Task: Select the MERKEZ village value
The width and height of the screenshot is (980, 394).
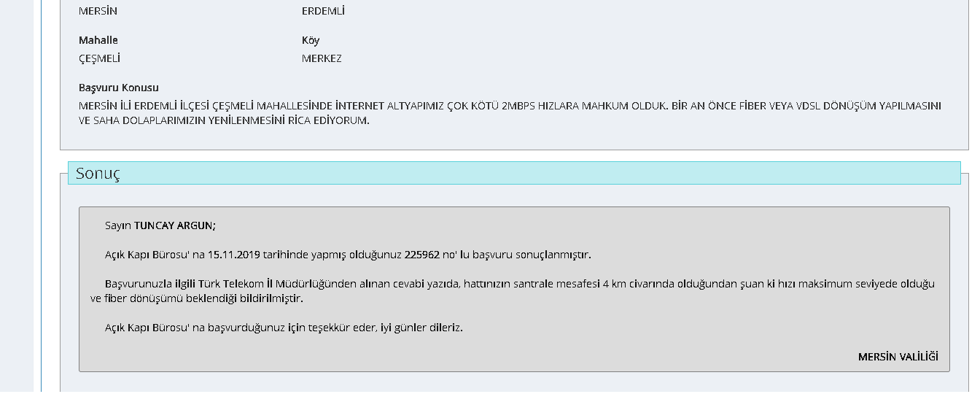Action: pos(322,58)
